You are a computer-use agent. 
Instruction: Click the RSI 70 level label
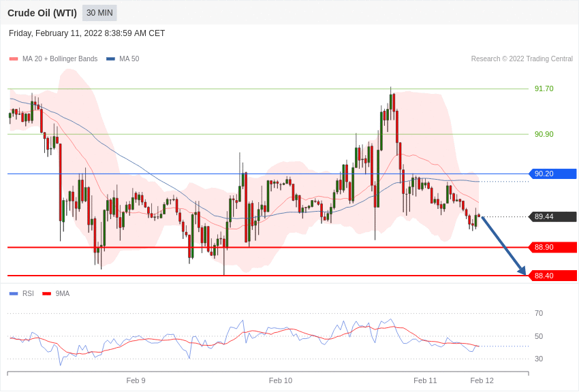(539, 313)
